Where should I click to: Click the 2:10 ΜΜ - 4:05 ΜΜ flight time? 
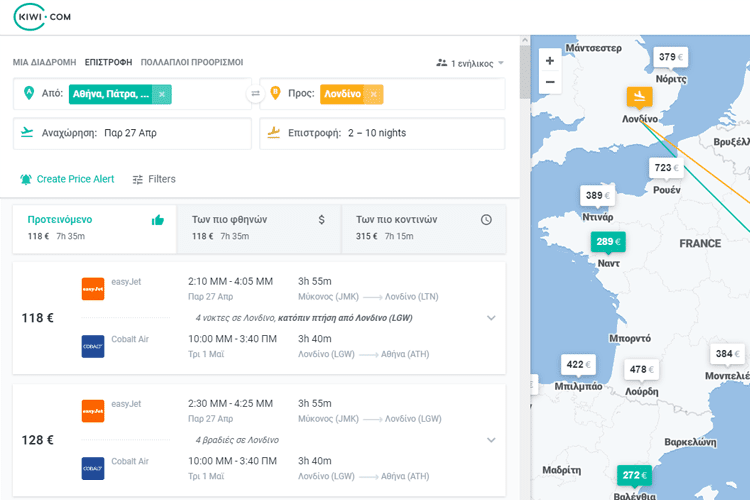[x=230, y=281]
